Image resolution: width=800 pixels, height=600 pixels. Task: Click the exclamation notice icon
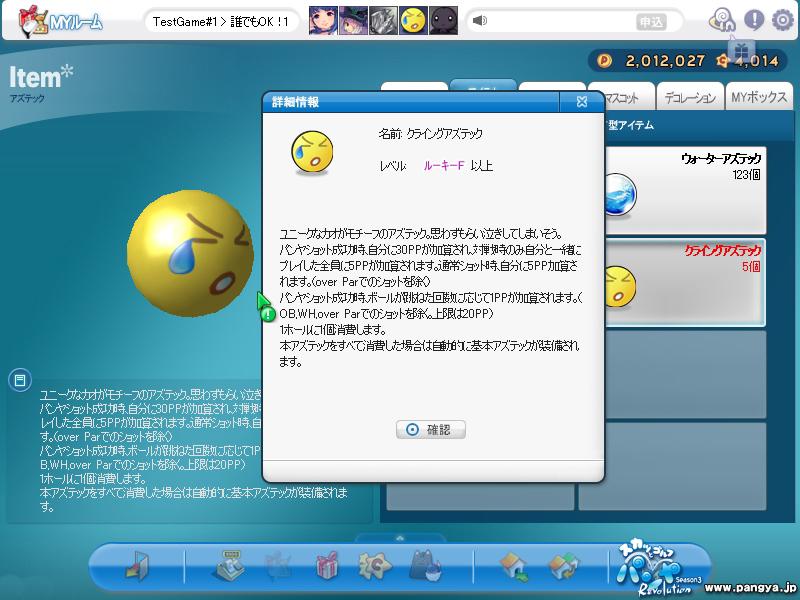(x=754, y=20)
